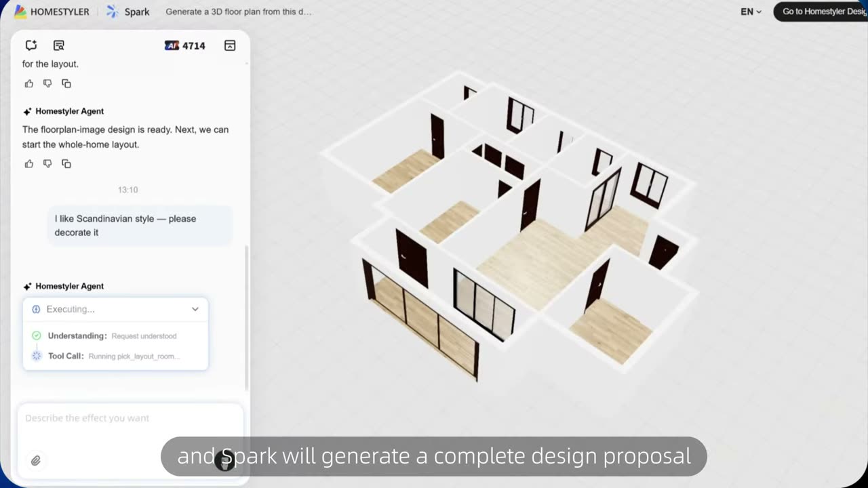Image resolution: width=868 pixels, height=488 pixels.
Task: Start a new chat with the plus-bubble icon
Action: [x=31, y=45]
